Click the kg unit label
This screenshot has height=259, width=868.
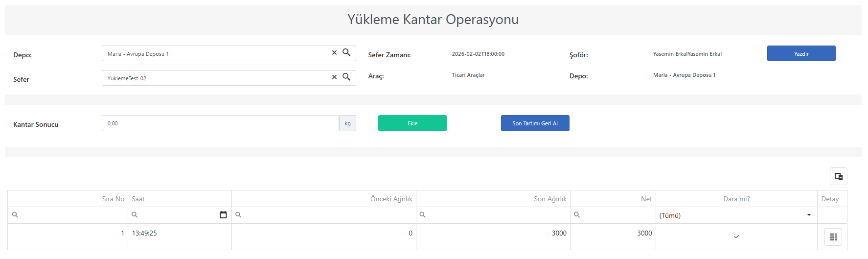coord(347,123)
